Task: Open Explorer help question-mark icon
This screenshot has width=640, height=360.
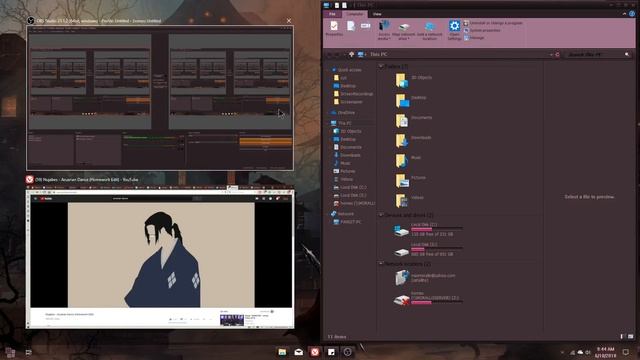Action: coord(632,14)
